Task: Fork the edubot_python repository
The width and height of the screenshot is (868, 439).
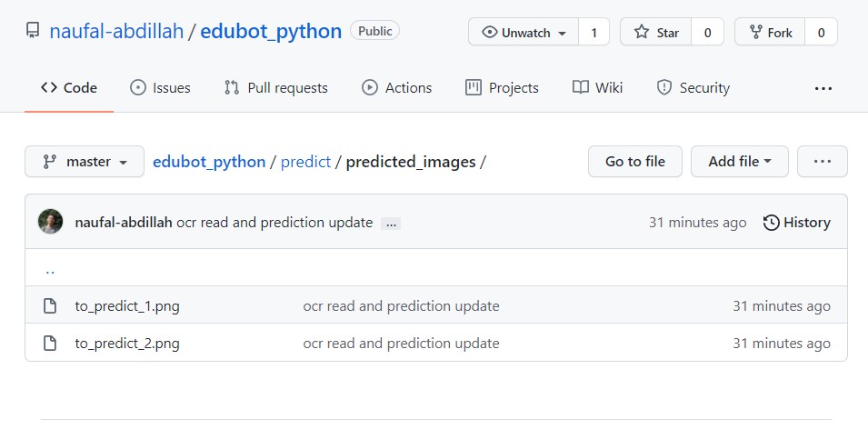Action: (x=770, y=33)
